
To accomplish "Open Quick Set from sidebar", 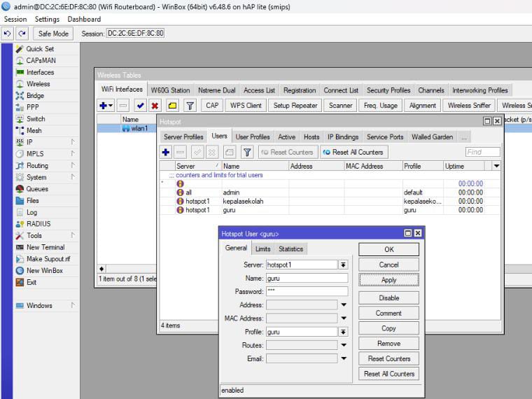I will click(x=40, y=49).
